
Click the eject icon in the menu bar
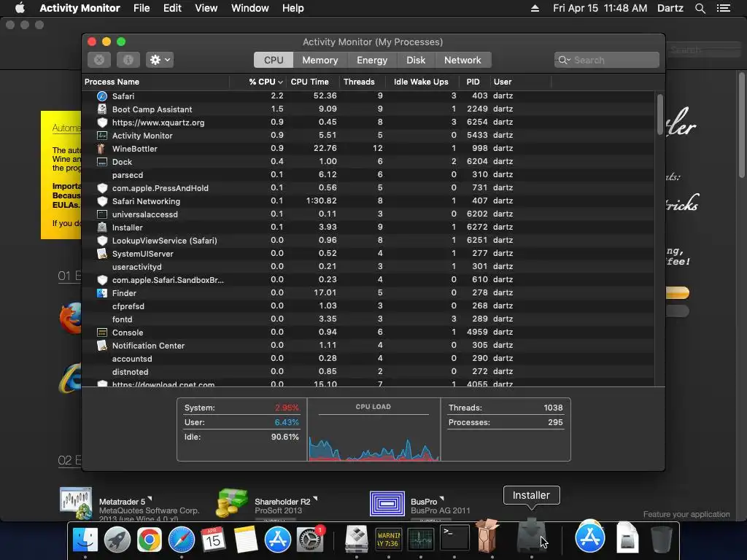(x=535, y=9)
